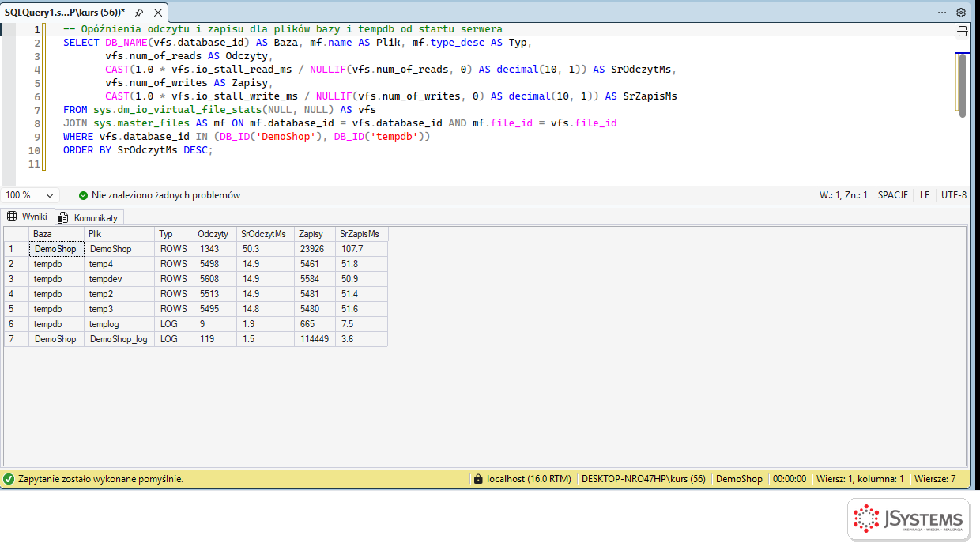Screen dimensions: 980x547
Task: Switch to the Wyniki results tab
Action: point(28,217)
